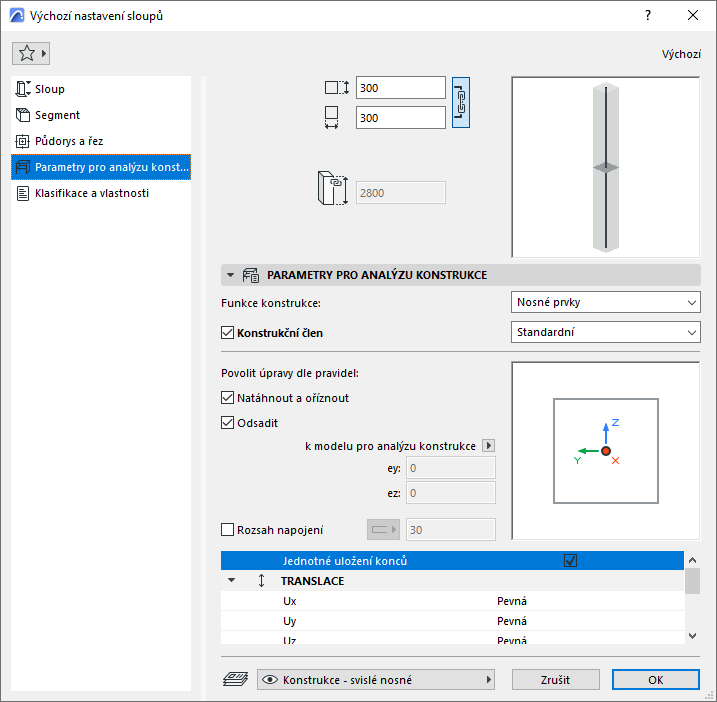Toggle Jednotné uložení konců checkbox
Screen dimensions: 717x702
(570, 560)
